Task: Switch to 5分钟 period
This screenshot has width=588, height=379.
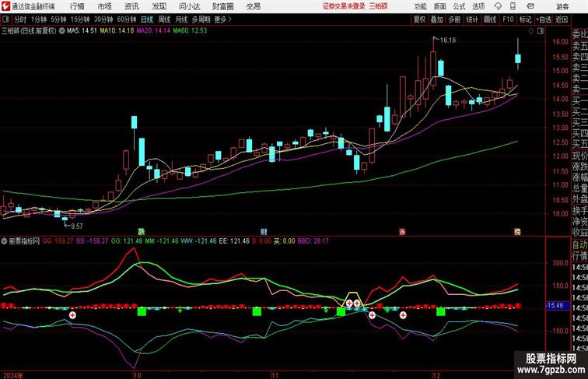Action: tap(58, 19)
